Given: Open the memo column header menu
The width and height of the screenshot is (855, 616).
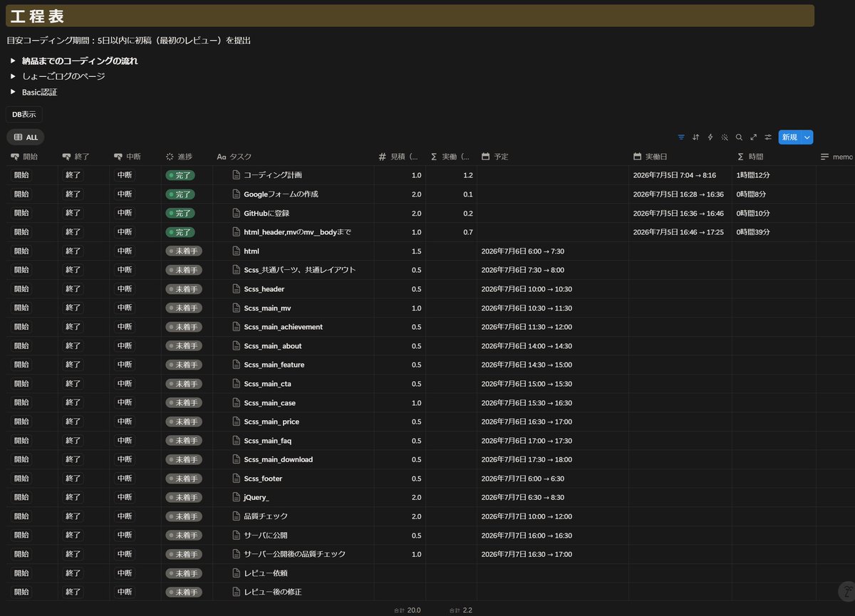Looking at the screenshot, I should coord(836,157).
